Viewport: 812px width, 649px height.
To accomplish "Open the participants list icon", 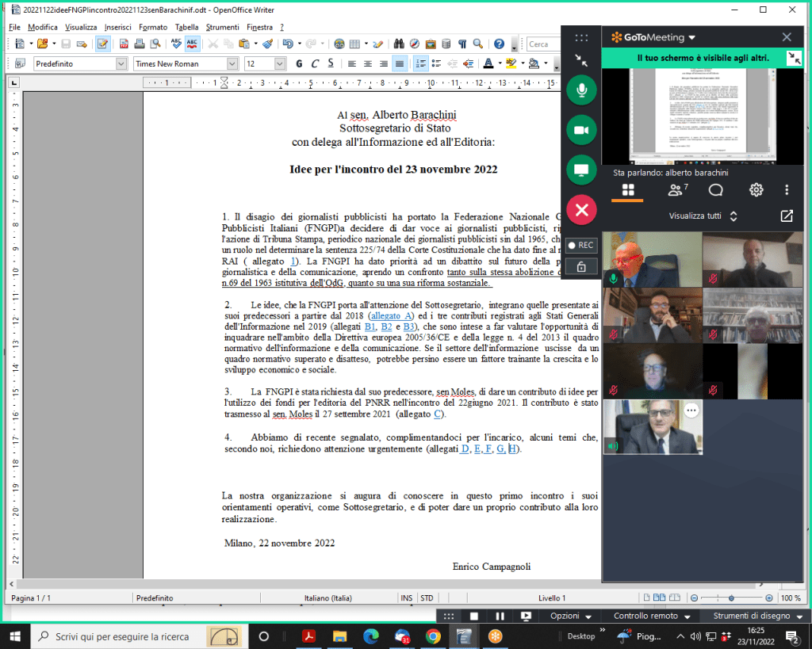I will tap(676, 189).
